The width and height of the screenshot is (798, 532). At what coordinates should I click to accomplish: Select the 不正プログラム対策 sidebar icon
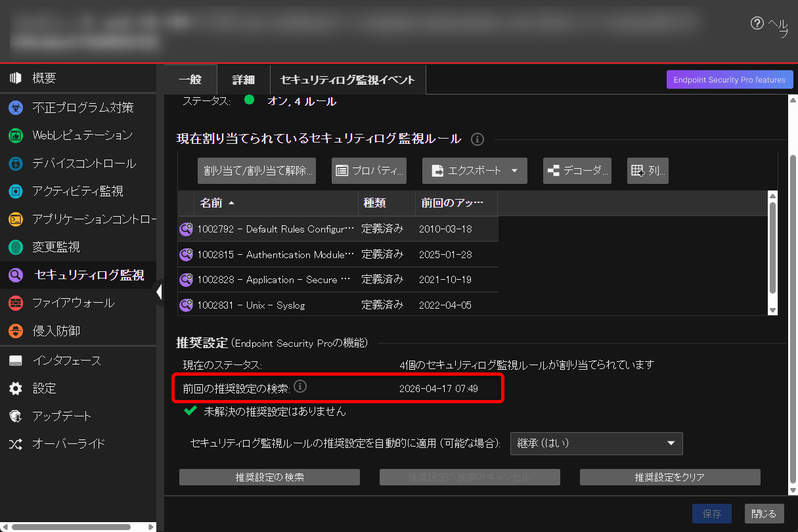(14, 106)
